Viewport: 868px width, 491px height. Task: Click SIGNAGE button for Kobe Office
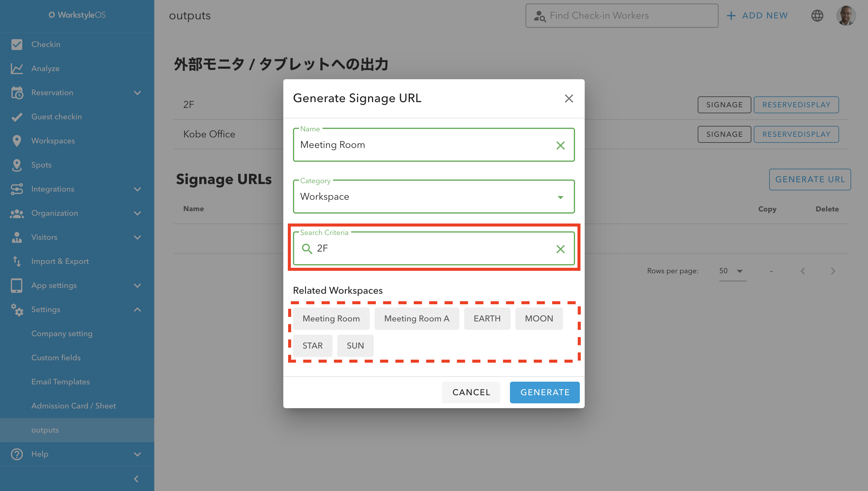pos(724,134)
